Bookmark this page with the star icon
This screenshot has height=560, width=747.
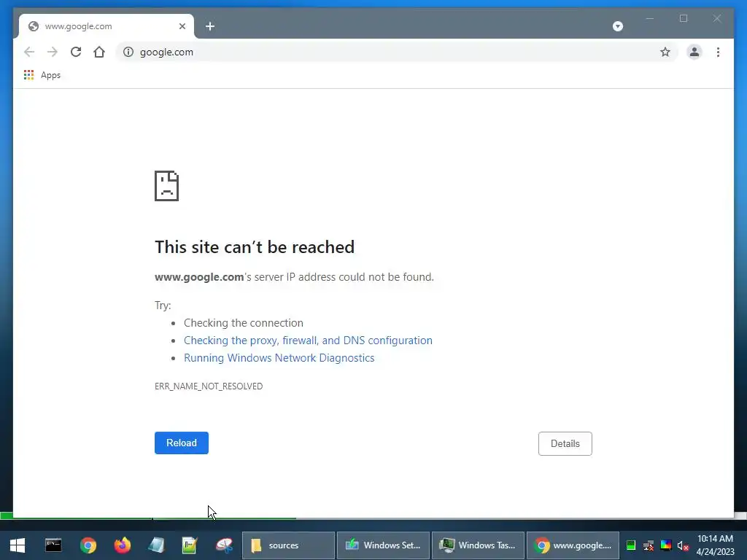pyautogui.click(x=665, y=52)
